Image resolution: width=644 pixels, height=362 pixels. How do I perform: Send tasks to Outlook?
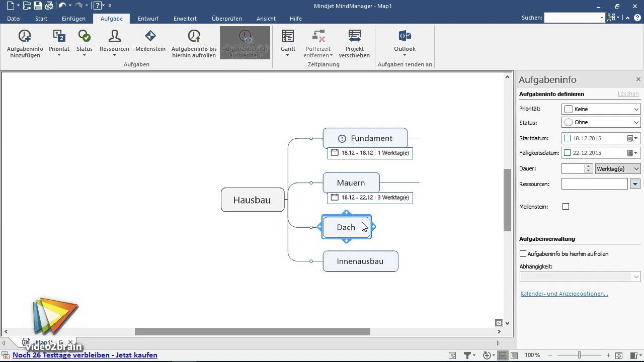click(405, 43)
